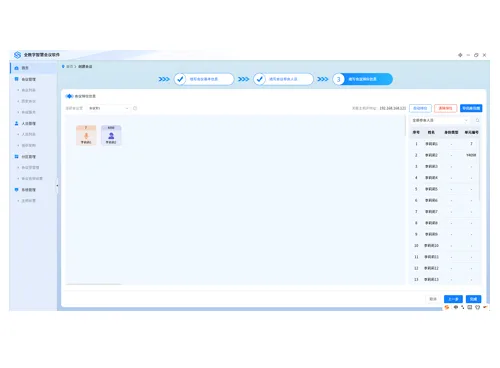The image size is (500, 368).
Task: Click the second wizard step pill label
Action: tap(283, 79)
